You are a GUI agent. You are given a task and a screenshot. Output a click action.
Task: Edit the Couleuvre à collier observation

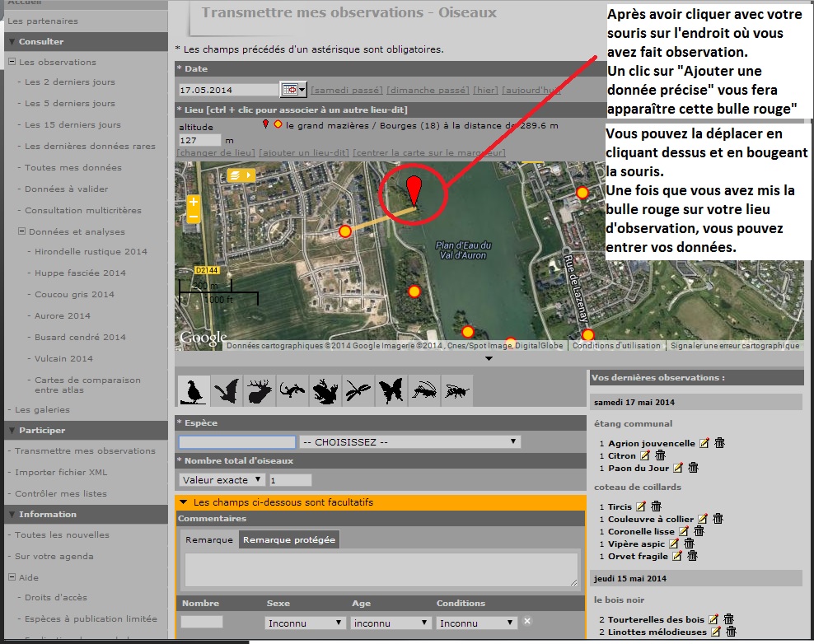(x=703, y=519)
